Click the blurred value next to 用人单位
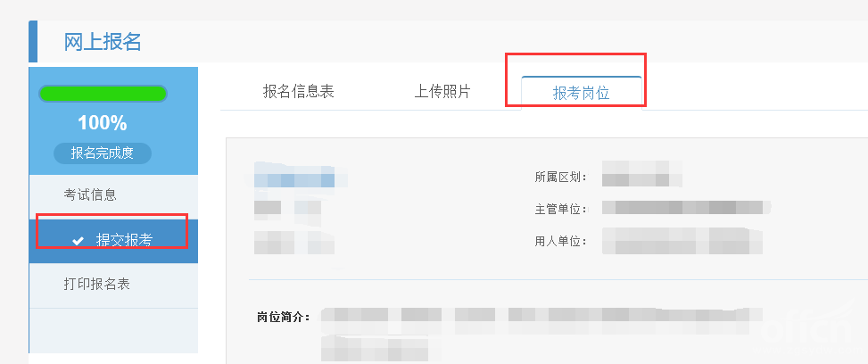This screenshot has height=364, width=868. point(682,241)
